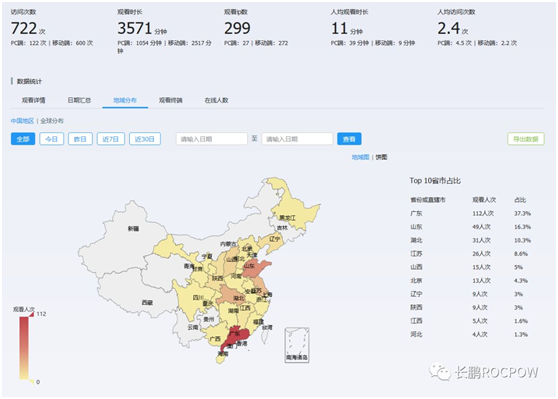558x399 pixels.
Task: Switch to 全球分布 view
Action: point(52,121)
